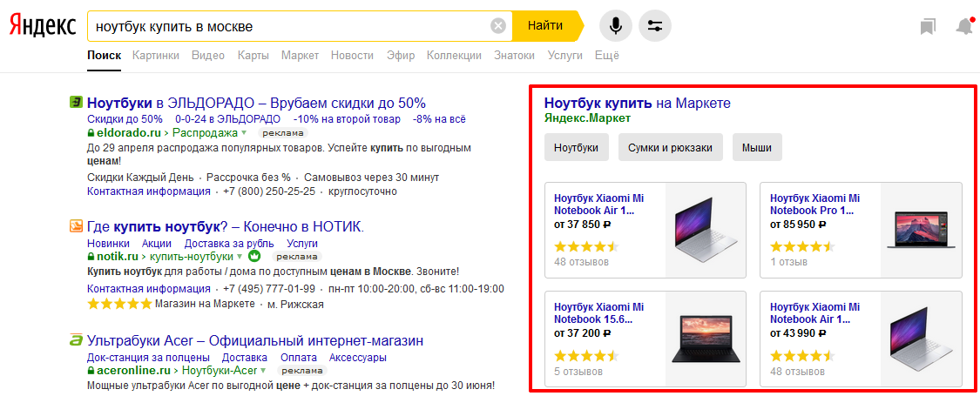Click the Eldorado favicon icon

[x=75, y=102]
